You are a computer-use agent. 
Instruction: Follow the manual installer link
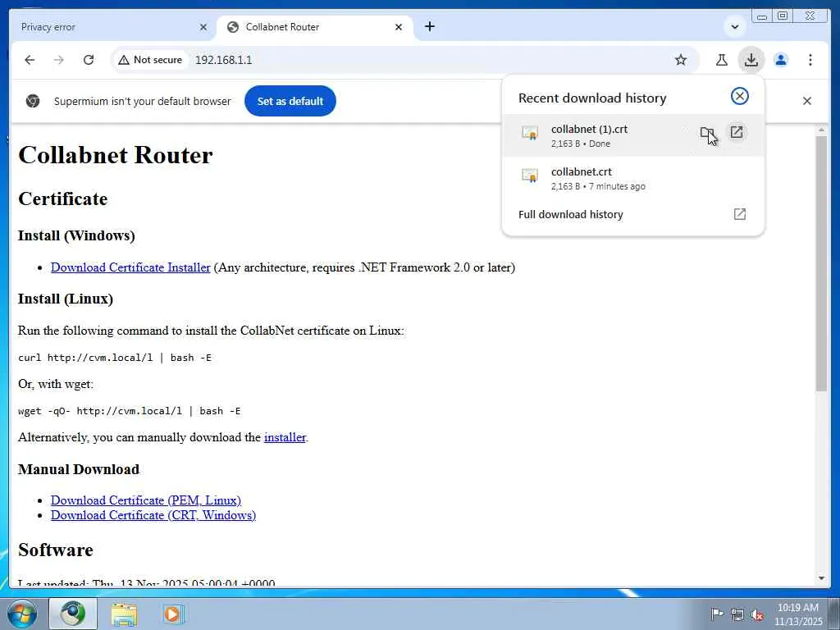(x=285, y=437)
